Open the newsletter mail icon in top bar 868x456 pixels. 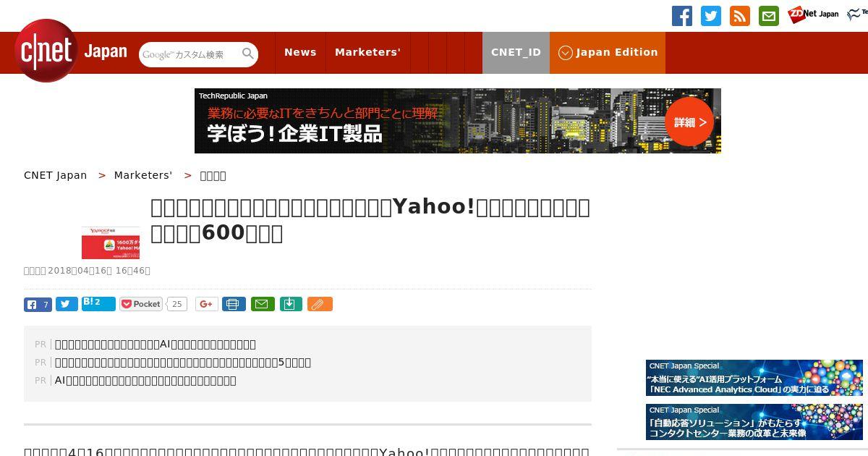pyautogui.click(x=769, y=15)
